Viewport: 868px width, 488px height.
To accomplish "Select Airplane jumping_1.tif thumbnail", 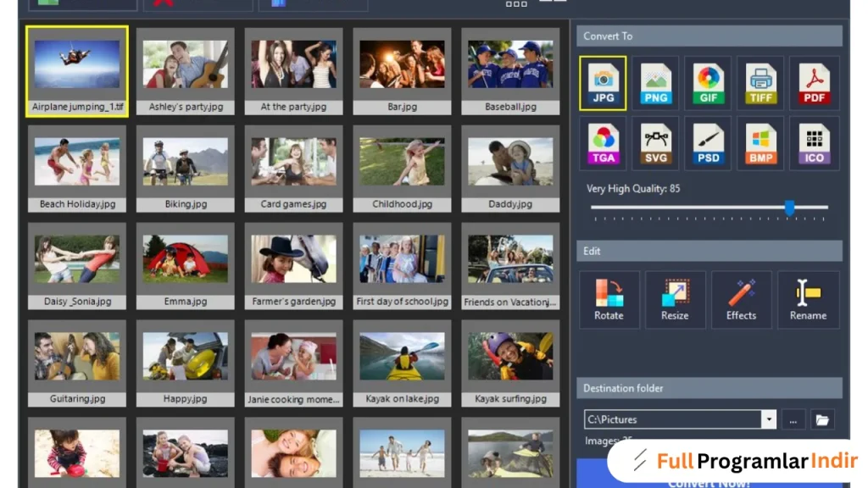I will [x=77, y=71].
